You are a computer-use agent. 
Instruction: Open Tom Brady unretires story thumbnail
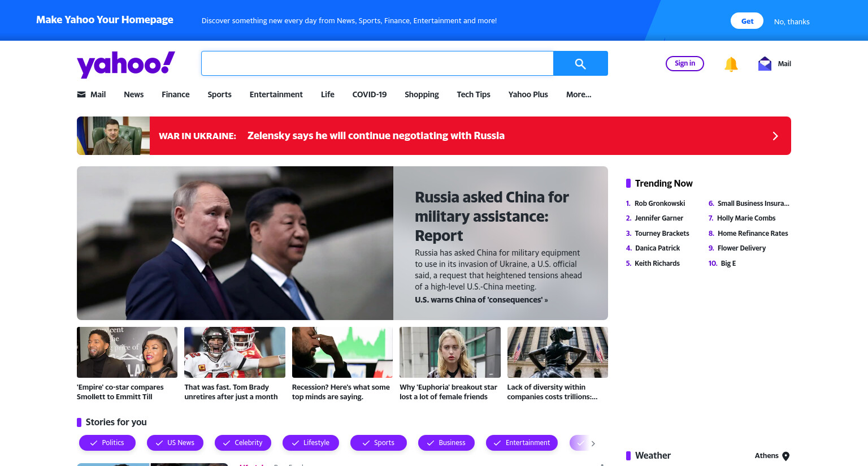pyautogui.click(x=235, y=352)
